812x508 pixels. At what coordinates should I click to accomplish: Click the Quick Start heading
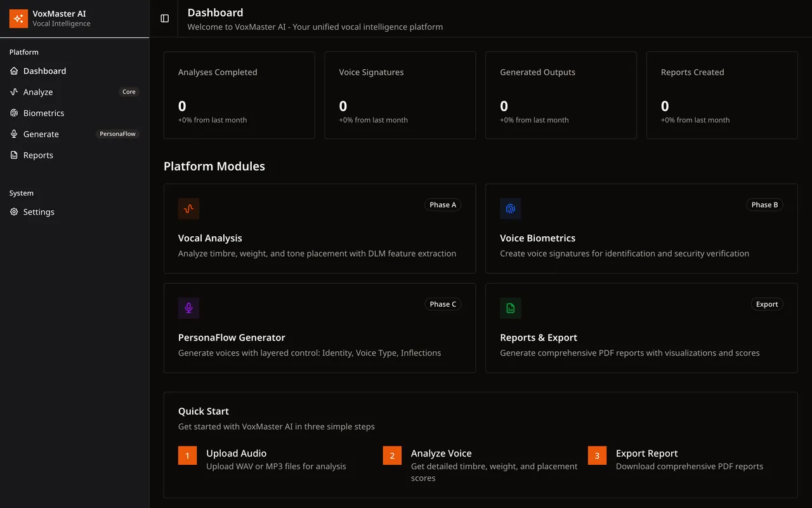[204, 411]
